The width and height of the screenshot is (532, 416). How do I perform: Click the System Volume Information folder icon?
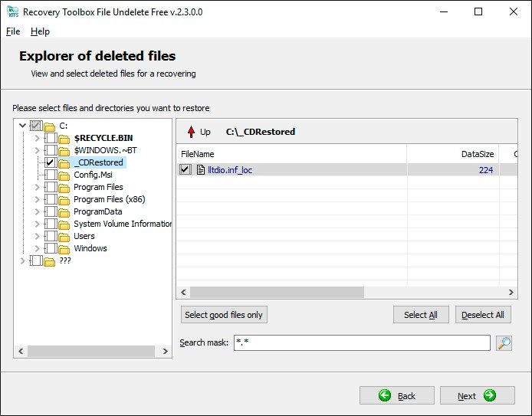pos(64,224)
